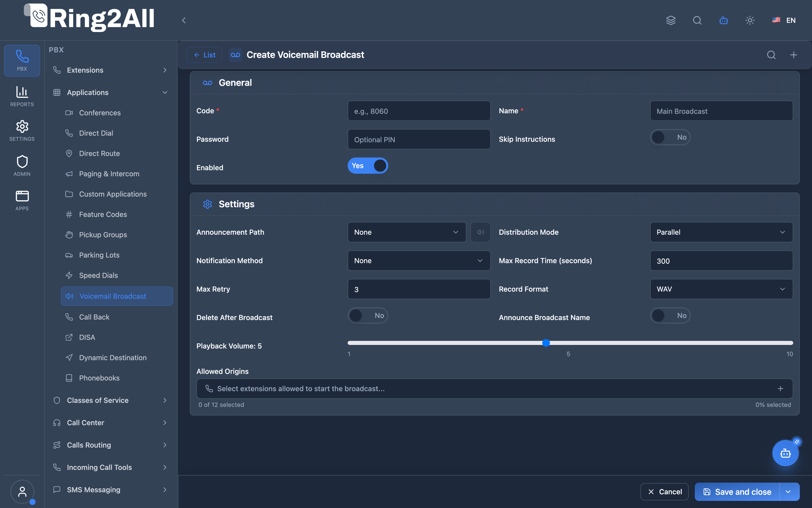The image size is (812, 508).
Task: Switch theme with the sun icon
Action: tap(750, 21)
